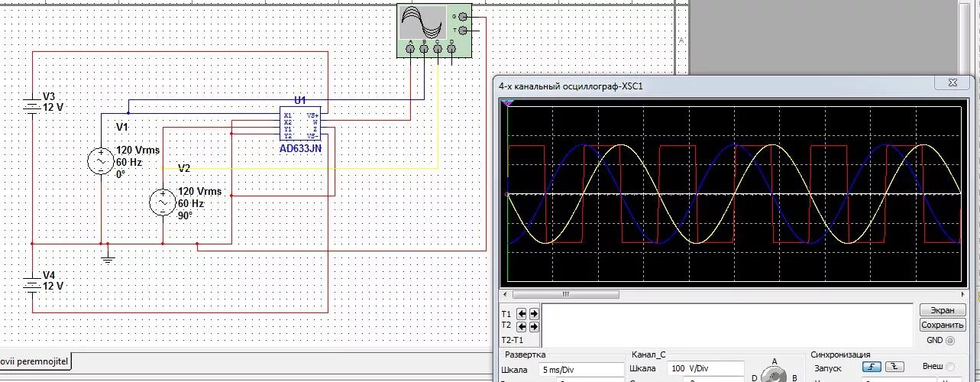
Task: Select the AD633JN multiplier chip U1
Action: pos(300,125)
